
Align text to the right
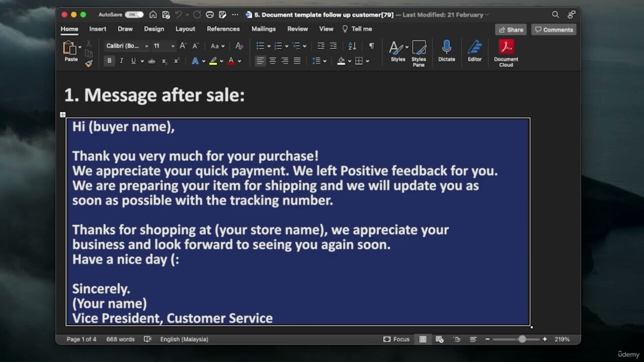coord(285,61)
